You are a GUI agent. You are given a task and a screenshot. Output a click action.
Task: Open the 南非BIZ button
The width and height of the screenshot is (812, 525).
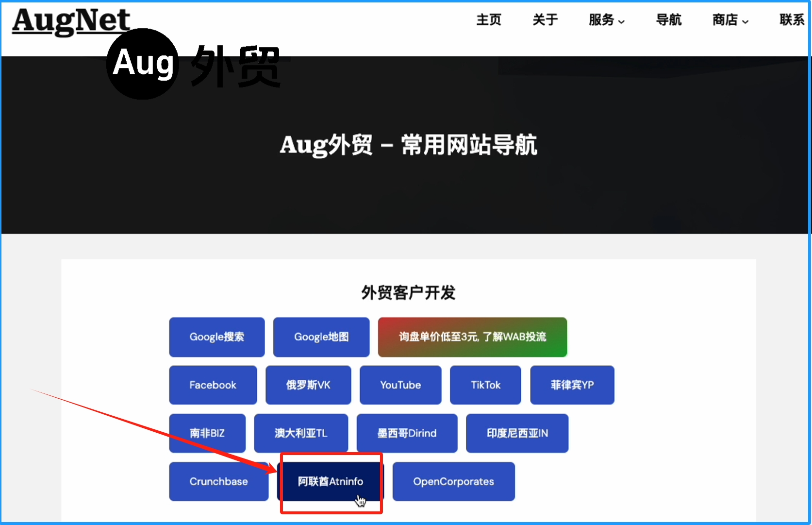[207, 433]
